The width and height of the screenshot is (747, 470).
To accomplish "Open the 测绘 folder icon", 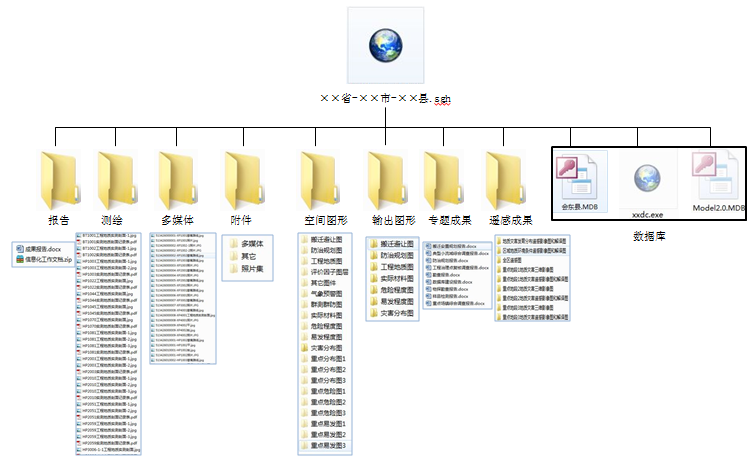I will click(x=115, y=179).
